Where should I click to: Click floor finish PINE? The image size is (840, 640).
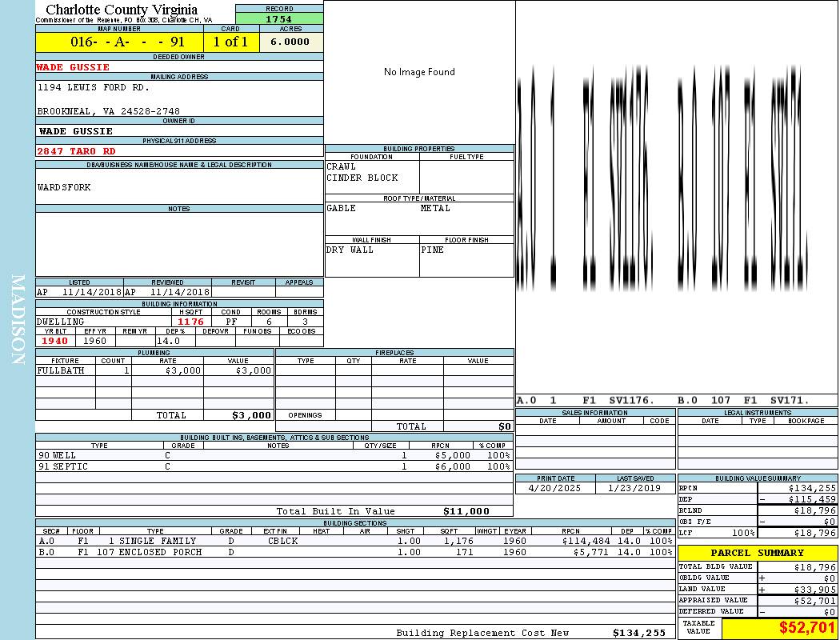(432, 250)
